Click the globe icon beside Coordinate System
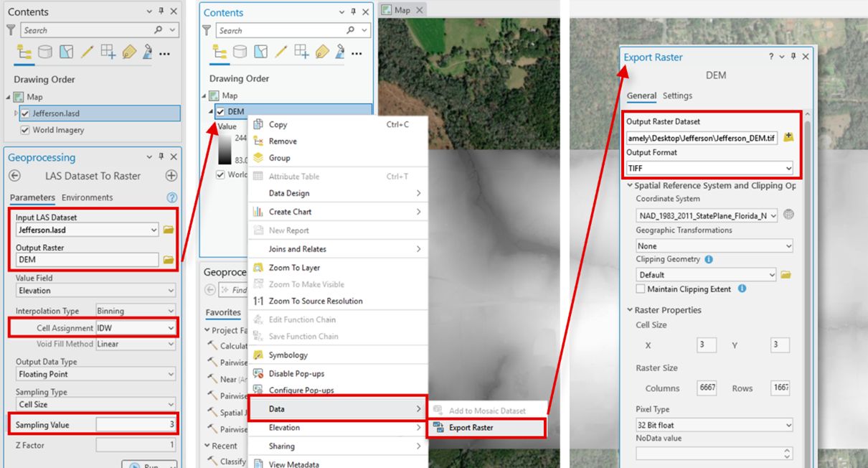Image resolution: width=868 pixels, height=468 pixels. coord(791,213)
